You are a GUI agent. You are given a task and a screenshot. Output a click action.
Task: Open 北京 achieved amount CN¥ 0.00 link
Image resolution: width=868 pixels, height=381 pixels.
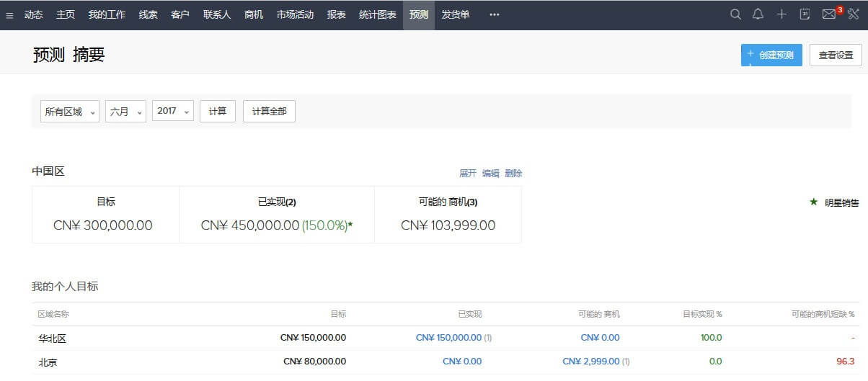[462, 362]
